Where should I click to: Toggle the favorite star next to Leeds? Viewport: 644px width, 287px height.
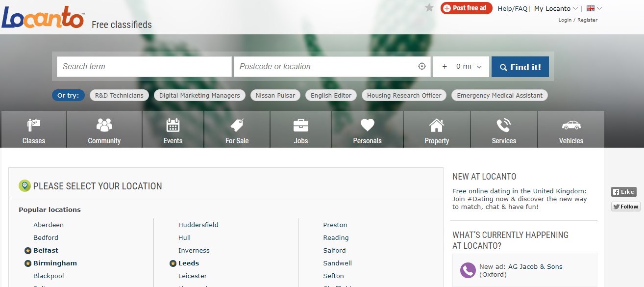(x=173, y=263)
